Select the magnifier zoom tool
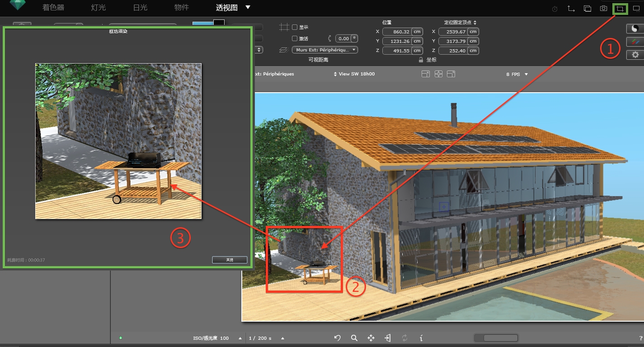Screen dimensions: 644x347 (354, 338)
